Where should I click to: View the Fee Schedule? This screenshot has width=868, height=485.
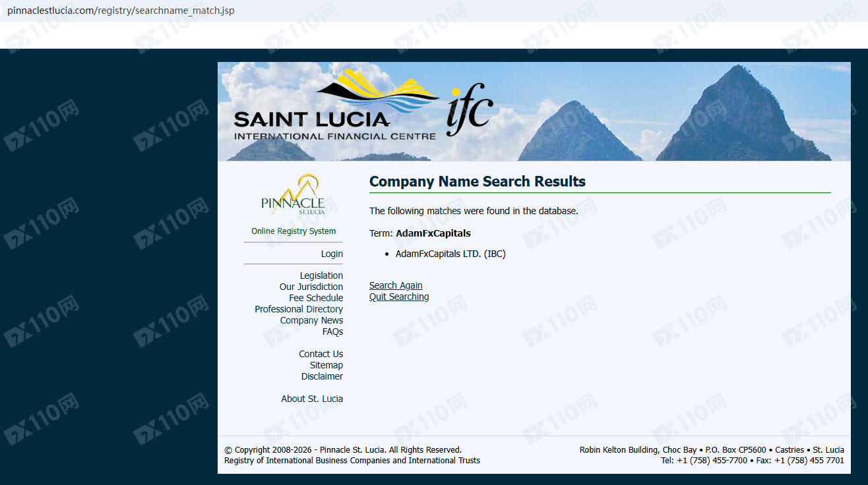click(x=316, y=298)
